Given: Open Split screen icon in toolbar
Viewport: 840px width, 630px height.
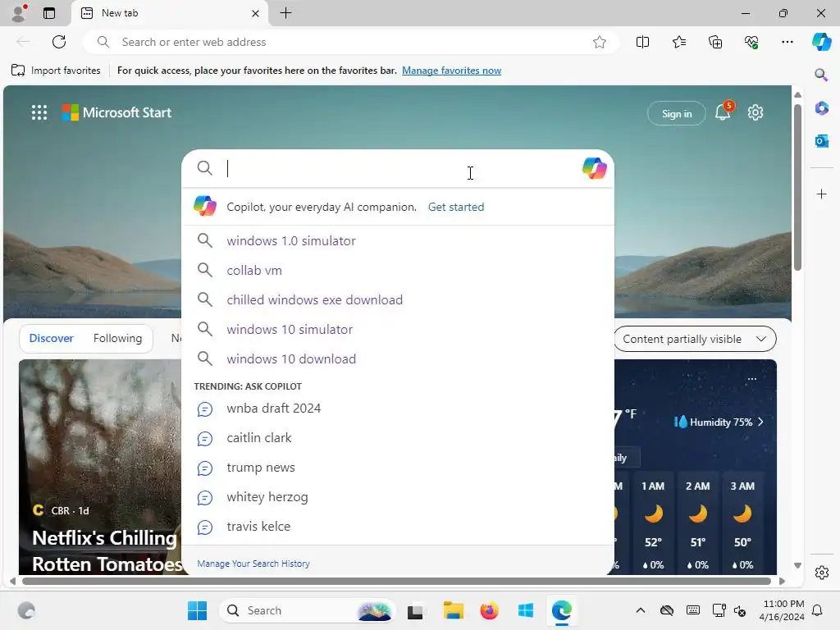Looking at the screenshot, I should [x=642, y=42].
